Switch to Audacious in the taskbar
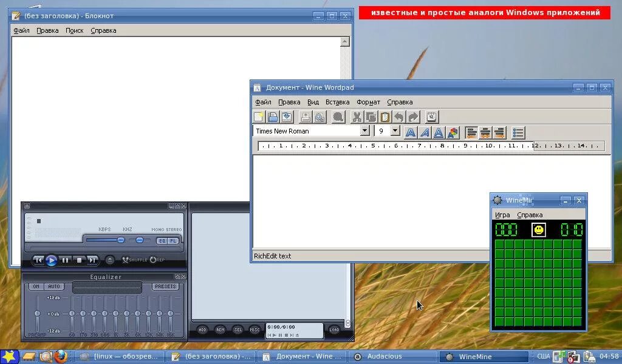622x364 pixels. pos(394,357)
